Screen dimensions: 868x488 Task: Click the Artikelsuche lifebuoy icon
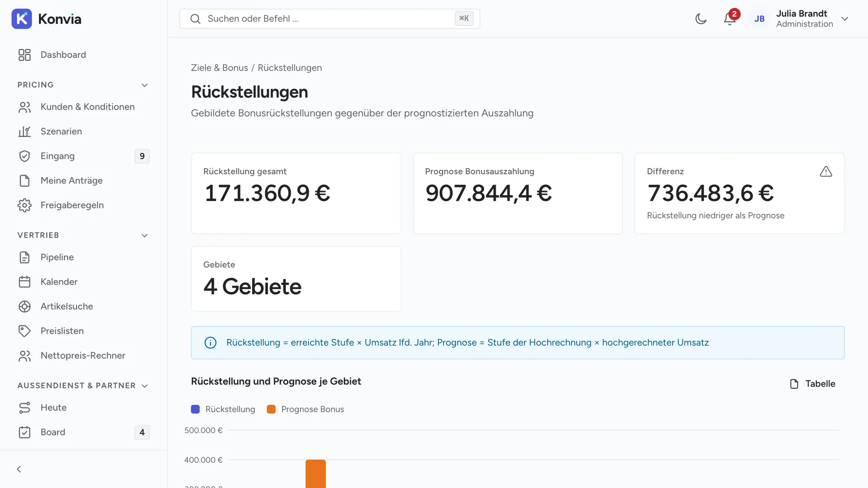click(x=24, y=306)
